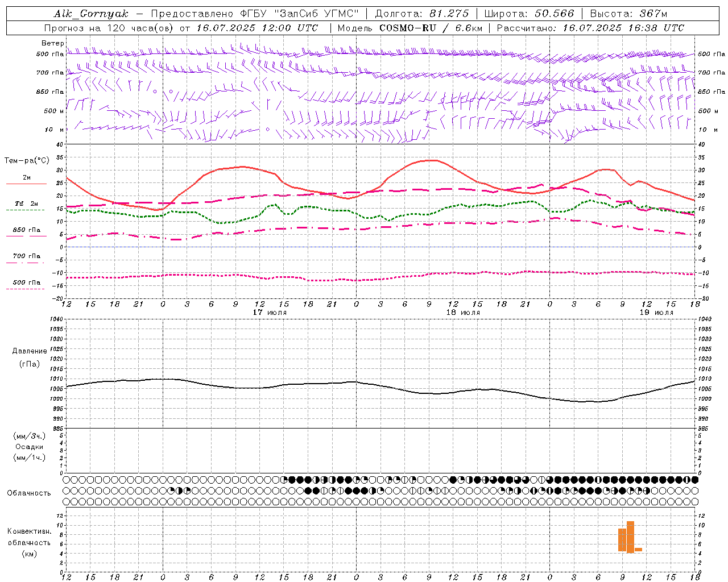Screen dimensions: 728x582
Task: Click the "(мм/3ч.)" precipitation unit label
Action: click(x=30, y=436)
